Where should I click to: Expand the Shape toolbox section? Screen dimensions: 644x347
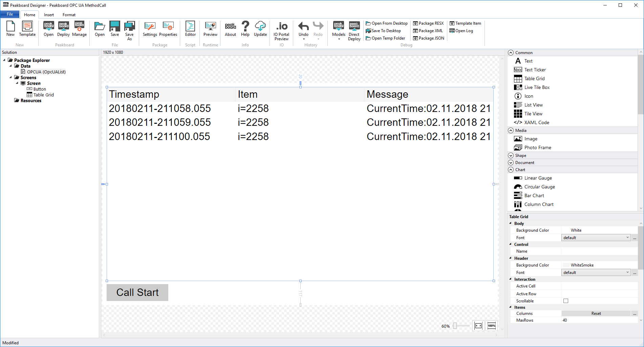pos(511,156)
